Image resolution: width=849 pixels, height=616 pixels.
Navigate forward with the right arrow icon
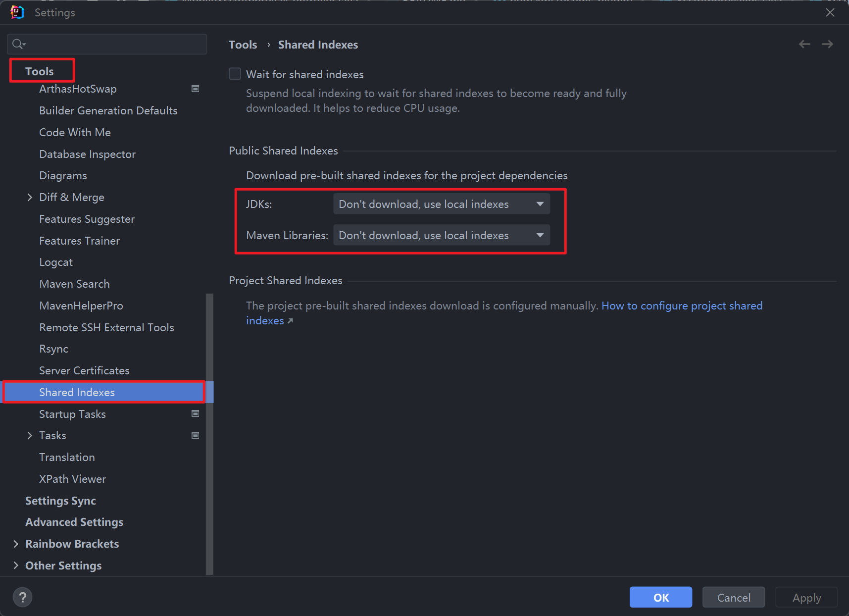(x=827, y=44)
